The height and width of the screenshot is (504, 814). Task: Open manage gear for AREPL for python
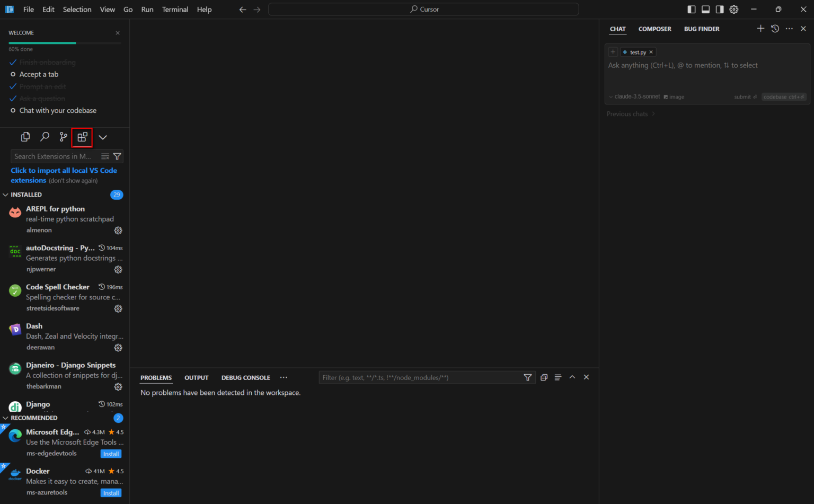pos(118,231)
